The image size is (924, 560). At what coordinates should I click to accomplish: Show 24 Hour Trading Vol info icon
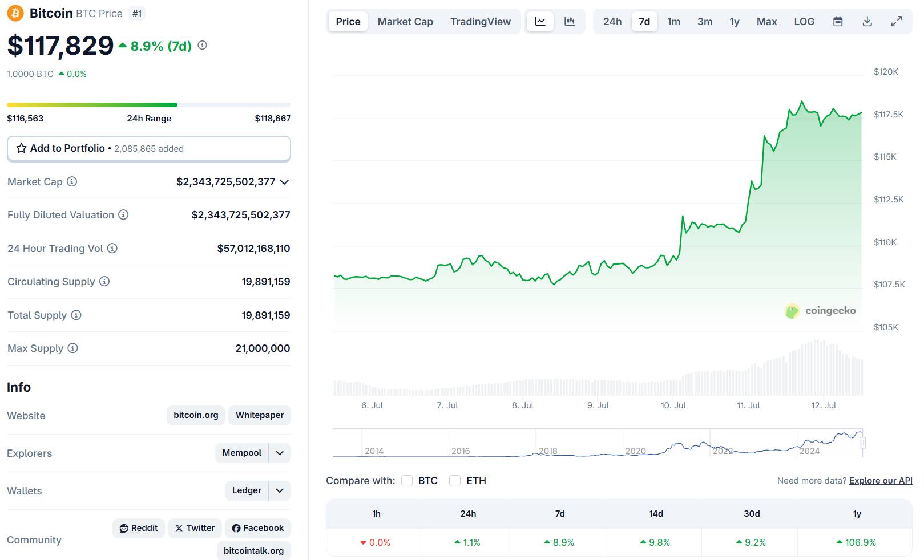coord(112,248)
